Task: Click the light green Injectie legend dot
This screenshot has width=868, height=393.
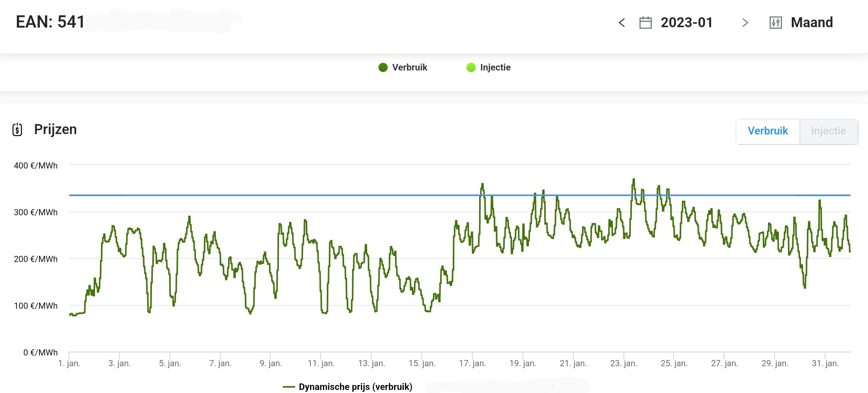Action: pos(471,68)
